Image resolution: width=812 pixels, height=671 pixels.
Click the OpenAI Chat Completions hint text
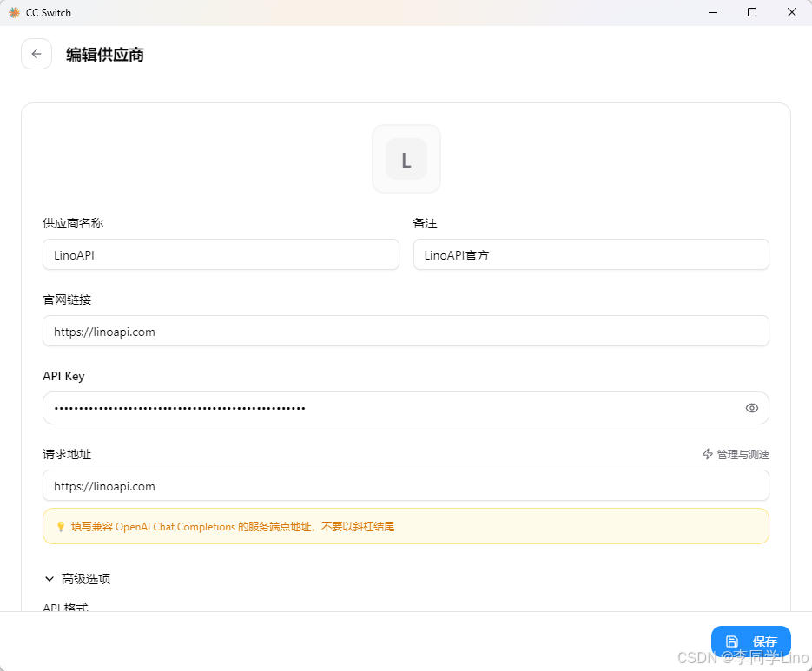(233, 527)
